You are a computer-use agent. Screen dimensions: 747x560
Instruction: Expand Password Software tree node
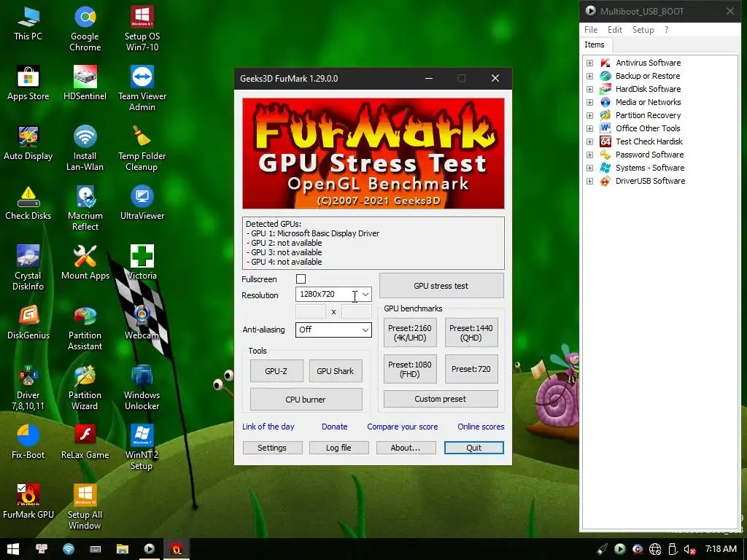coord(589,155)
